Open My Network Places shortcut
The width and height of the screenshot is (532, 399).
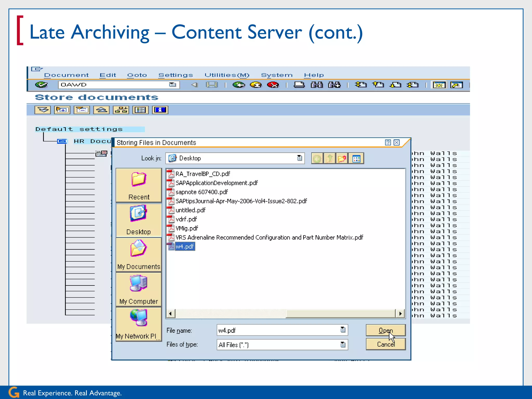pyautogui.click(x=139, y=324)
